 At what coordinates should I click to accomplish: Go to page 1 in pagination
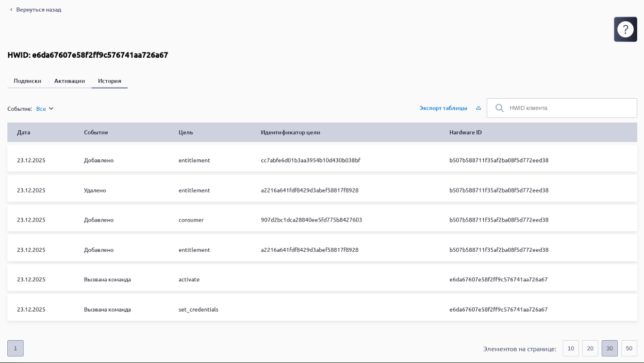[16, 348]
